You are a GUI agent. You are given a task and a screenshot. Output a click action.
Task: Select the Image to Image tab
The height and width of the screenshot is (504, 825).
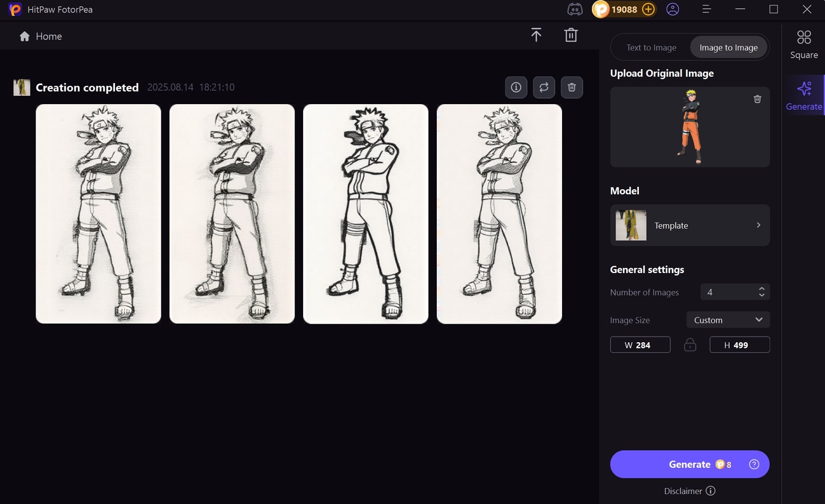pos(729,47)
